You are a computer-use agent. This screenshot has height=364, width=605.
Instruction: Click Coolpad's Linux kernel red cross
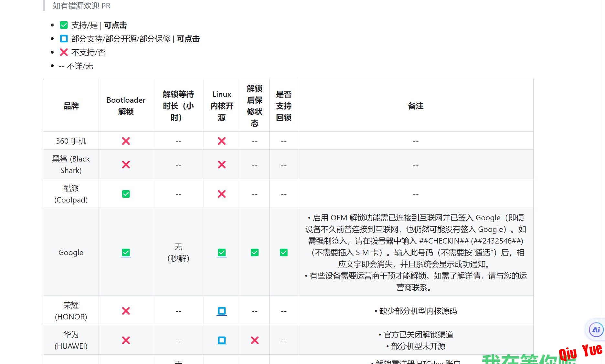[x=222, y=194]
